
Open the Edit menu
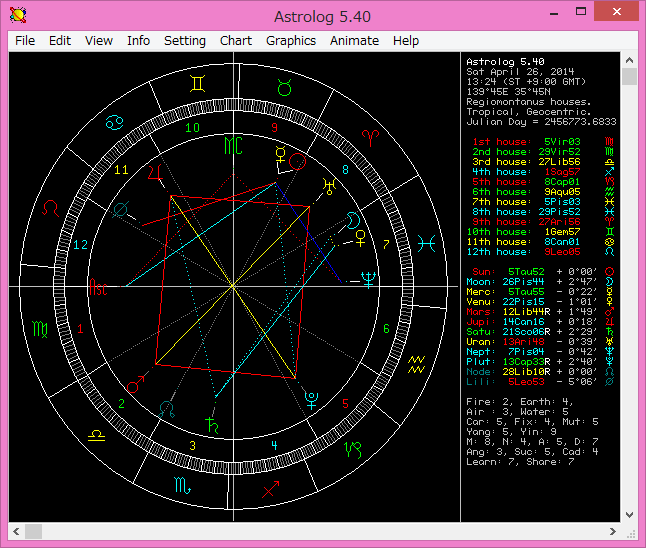tap(60, 41)
